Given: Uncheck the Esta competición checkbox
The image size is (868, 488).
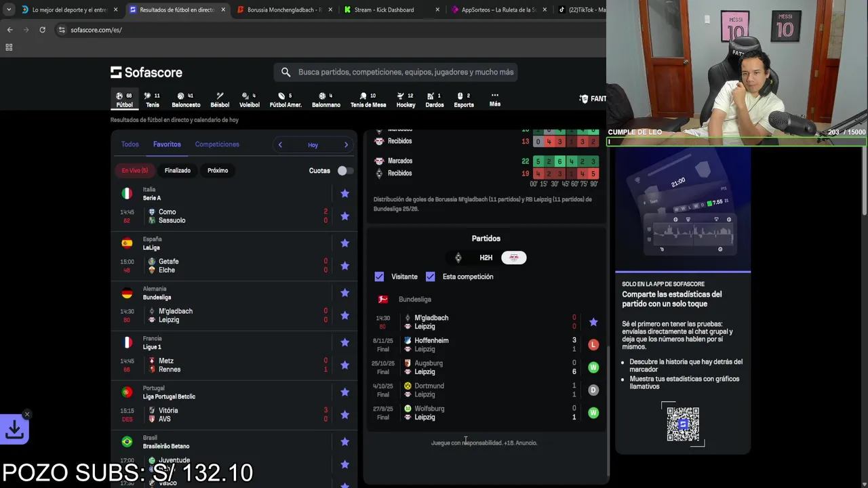Looking at the screenshot, I should pos(430,277).
